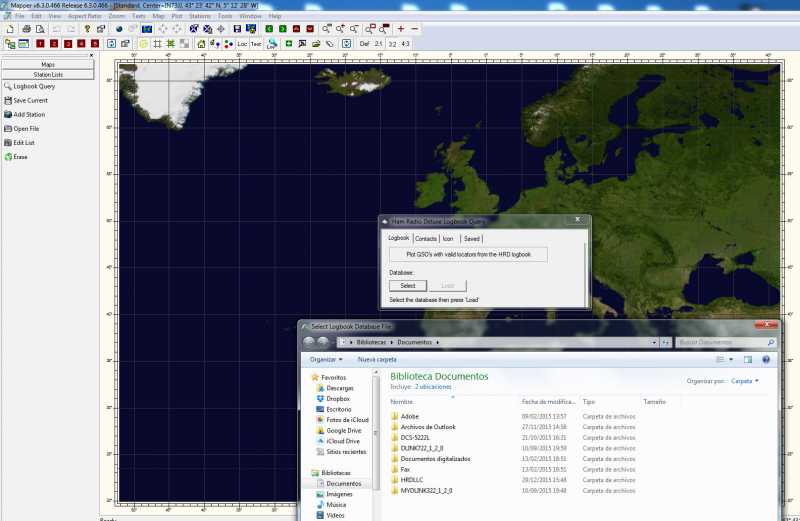Click the Select database button
This screenshot has width=800, height=521.
[408, 286]
